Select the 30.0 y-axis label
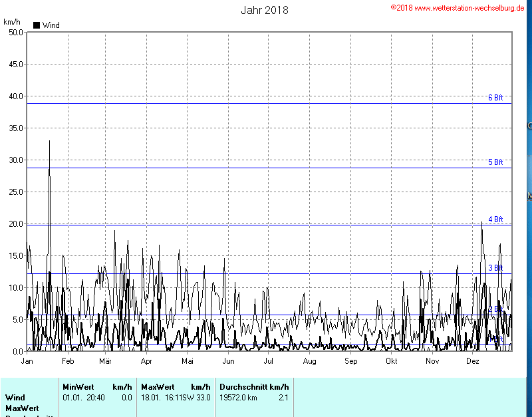Image resolution: width=532 pixels, height=417 pixels. click(x=16, y=160)
